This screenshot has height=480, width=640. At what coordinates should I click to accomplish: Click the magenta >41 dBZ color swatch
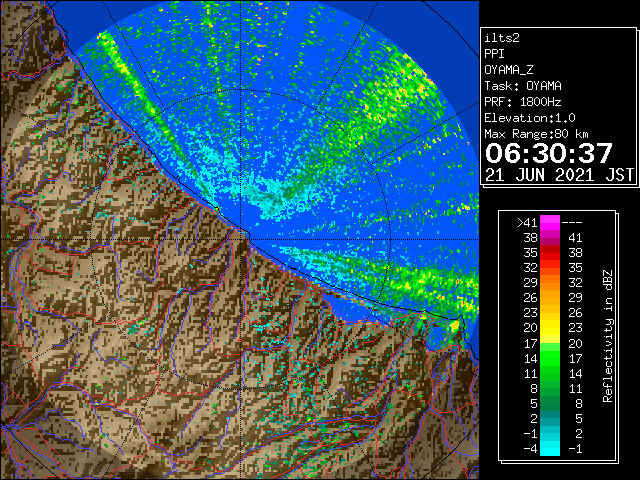click(550, 223)
